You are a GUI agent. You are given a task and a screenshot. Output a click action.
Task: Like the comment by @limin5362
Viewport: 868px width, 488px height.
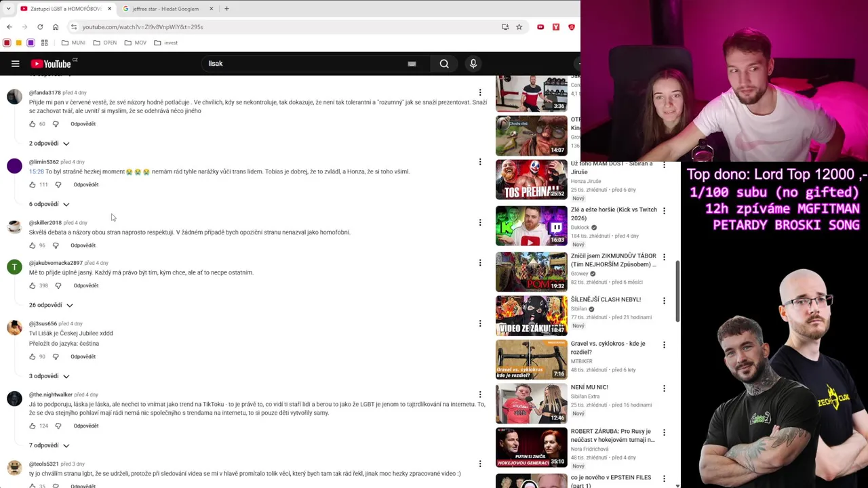click(32, 184)
